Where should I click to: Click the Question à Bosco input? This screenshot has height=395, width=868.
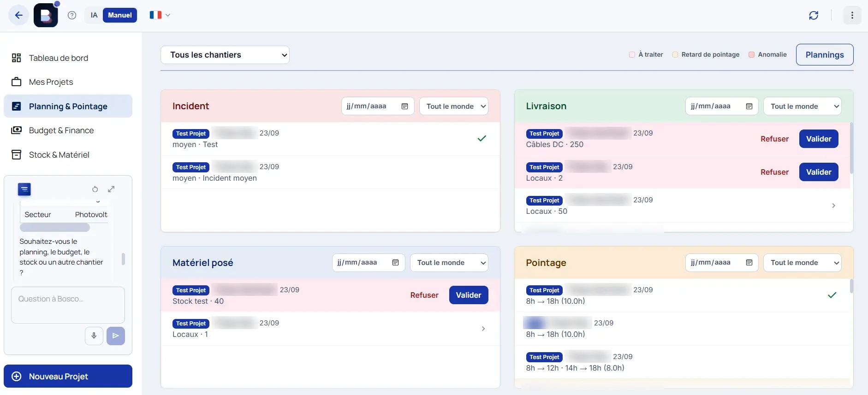[68, 305]
